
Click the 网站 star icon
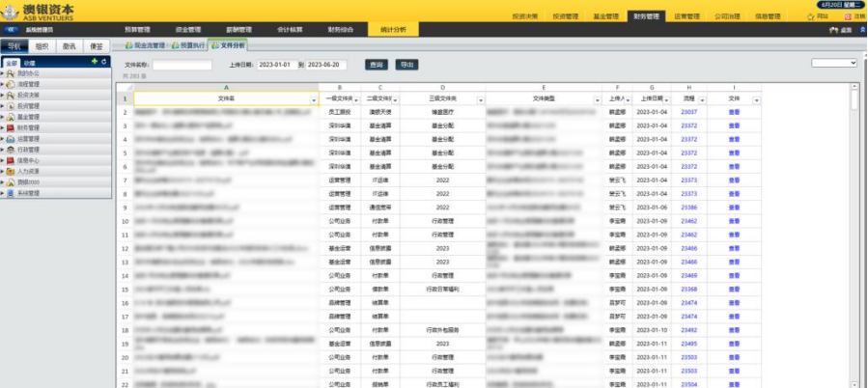click(810, 16)
